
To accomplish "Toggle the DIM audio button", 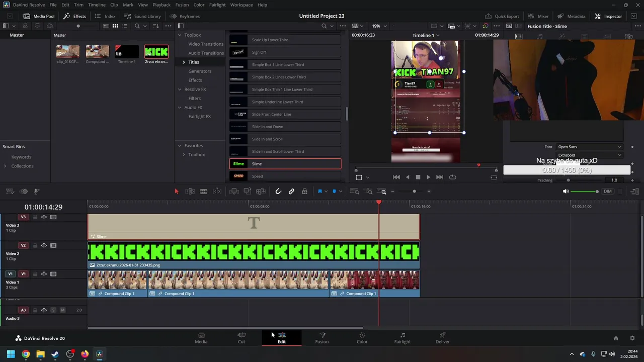I will 608,191.
